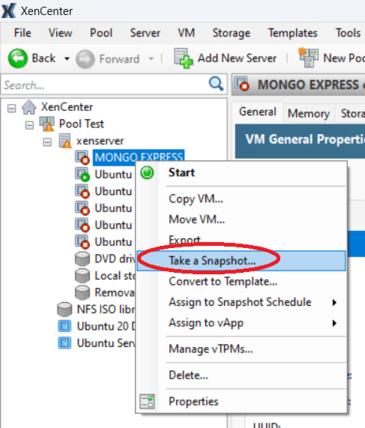The height and width of the screenshot is (428, 365).
Task: Click the MONGO EXPRESS stopped VM icon
Action: click(82, 157)
